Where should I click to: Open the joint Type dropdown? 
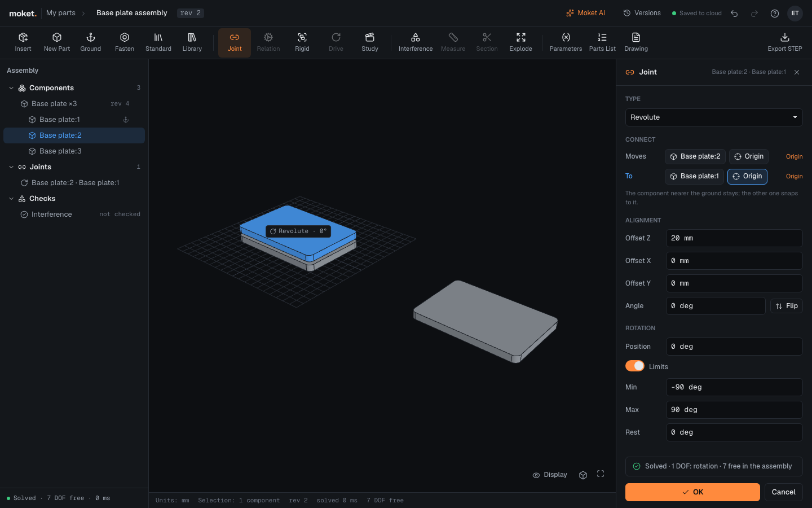[714, 117]
